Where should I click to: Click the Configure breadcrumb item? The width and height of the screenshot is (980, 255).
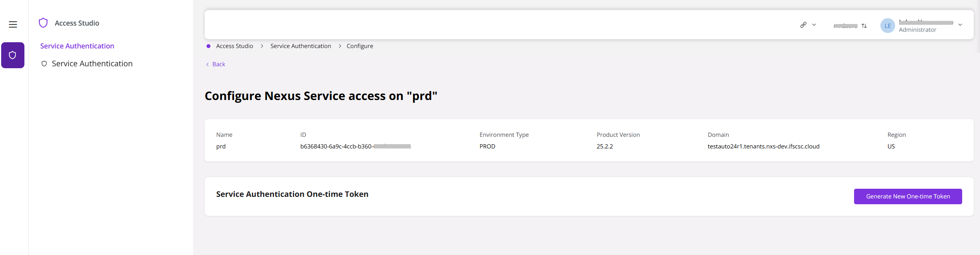(360, 46)
